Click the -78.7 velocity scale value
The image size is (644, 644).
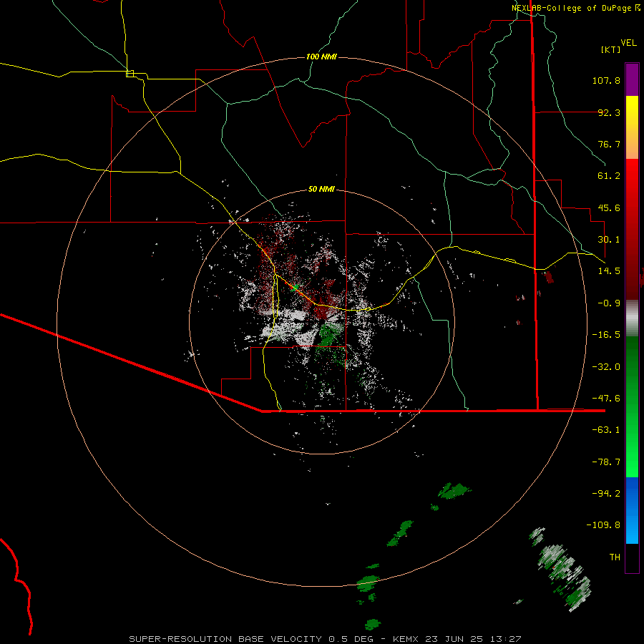(x=606, y=462)
